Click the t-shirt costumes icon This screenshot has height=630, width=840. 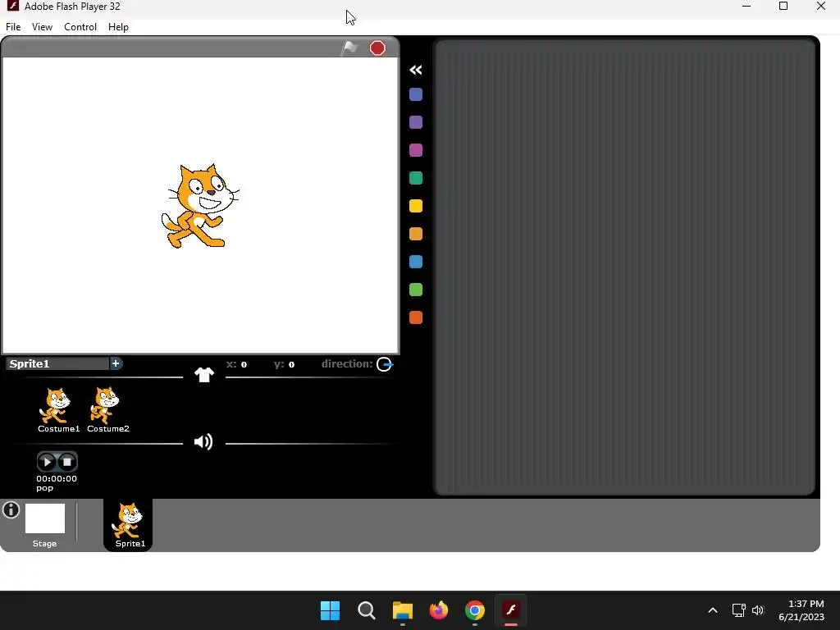(x=204, y=374)
